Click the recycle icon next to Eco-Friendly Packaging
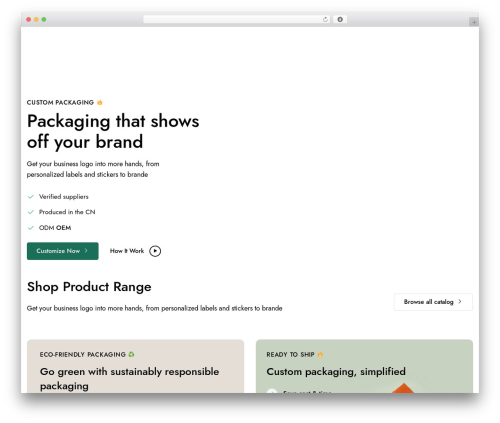Image resolution: width=500 pixels, height=423 pixels. (x=131, y=354)
